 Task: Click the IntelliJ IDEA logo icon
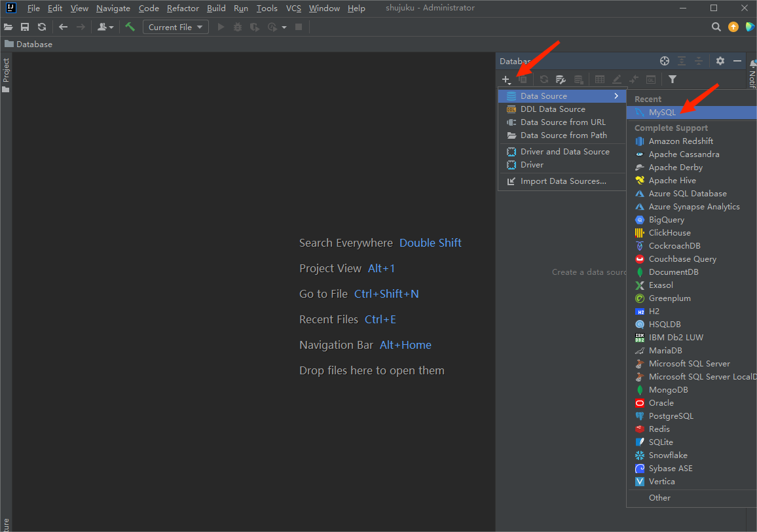tap(10, 8)
